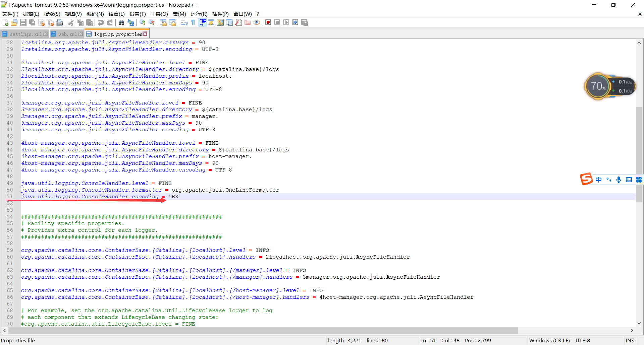644x345 pixels.
Task: Click the INS indicator in status bar
Action: coord(630,340)
